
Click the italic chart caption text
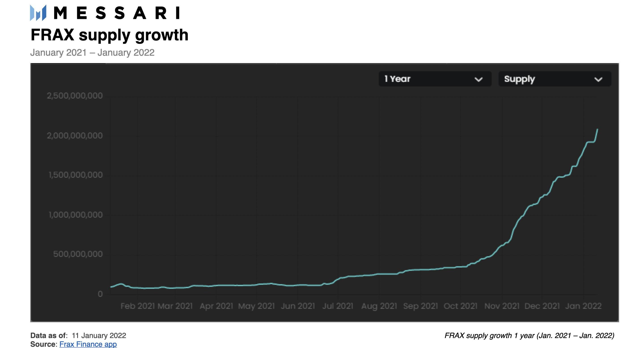click(529, 335)
